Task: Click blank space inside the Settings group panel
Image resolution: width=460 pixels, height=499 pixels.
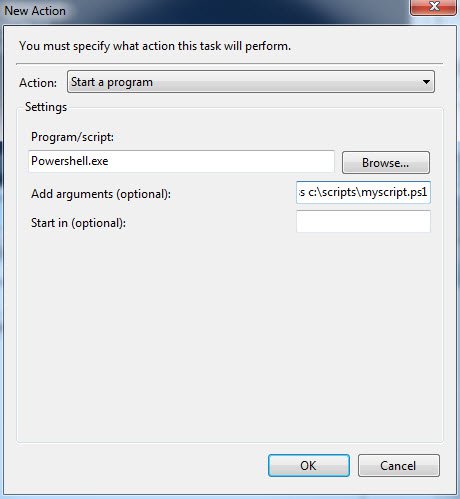Action: (230, 333)
